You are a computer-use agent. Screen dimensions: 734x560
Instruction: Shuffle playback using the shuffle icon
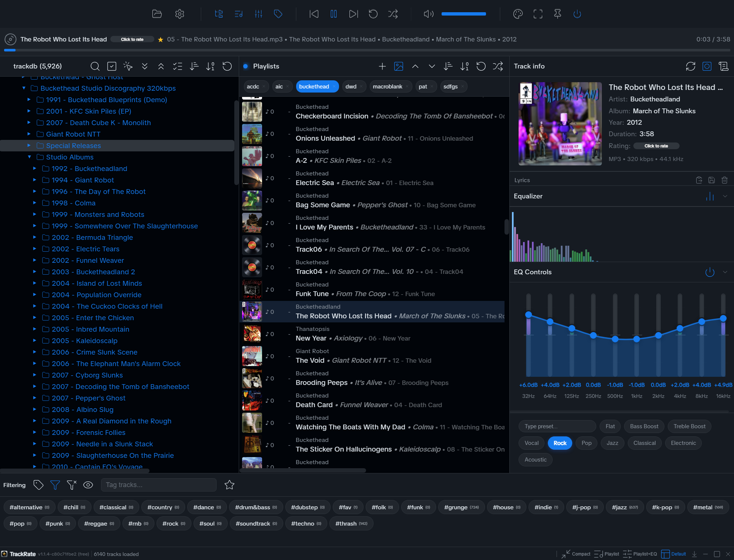coord(393,14)
